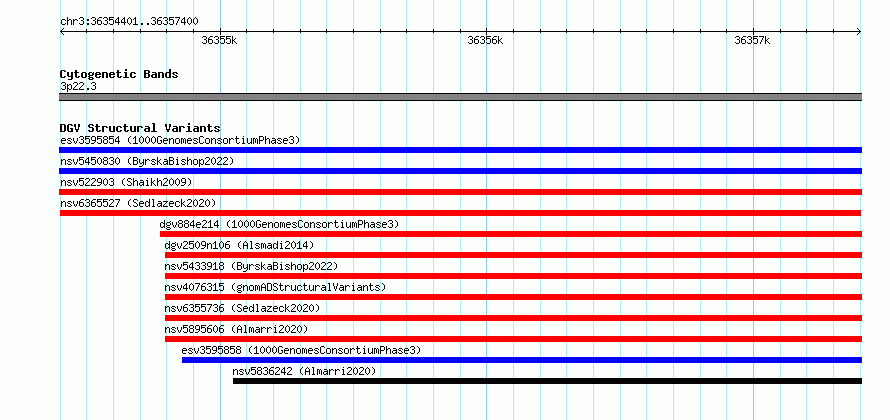Click the Cytogenetic Bands track title
890x420 pixels.
click(x=119, y=74)
